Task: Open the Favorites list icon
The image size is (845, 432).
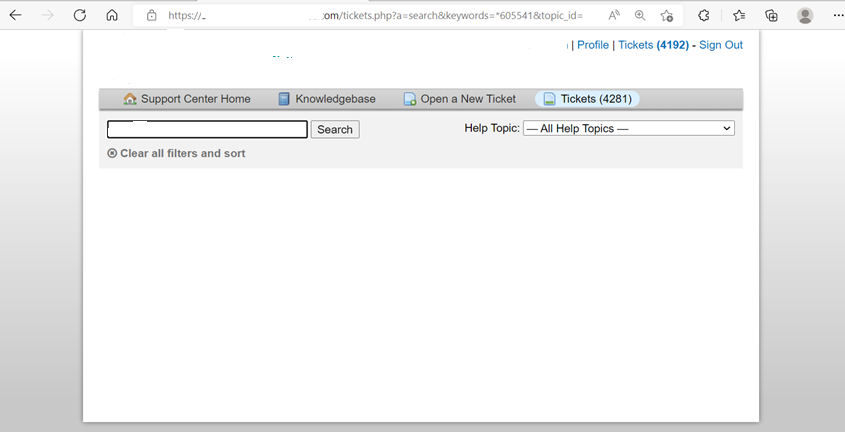Action: [739, 16]
